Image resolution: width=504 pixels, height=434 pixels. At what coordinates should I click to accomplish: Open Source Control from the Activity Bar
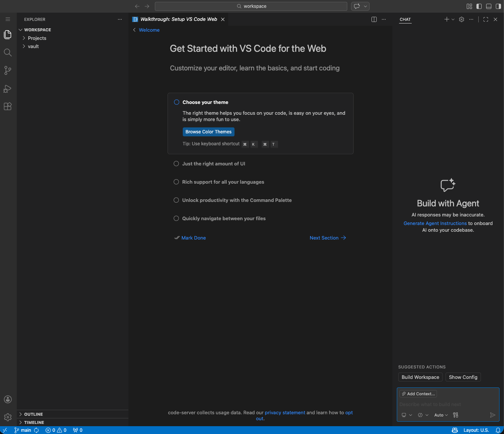(7, 70)
